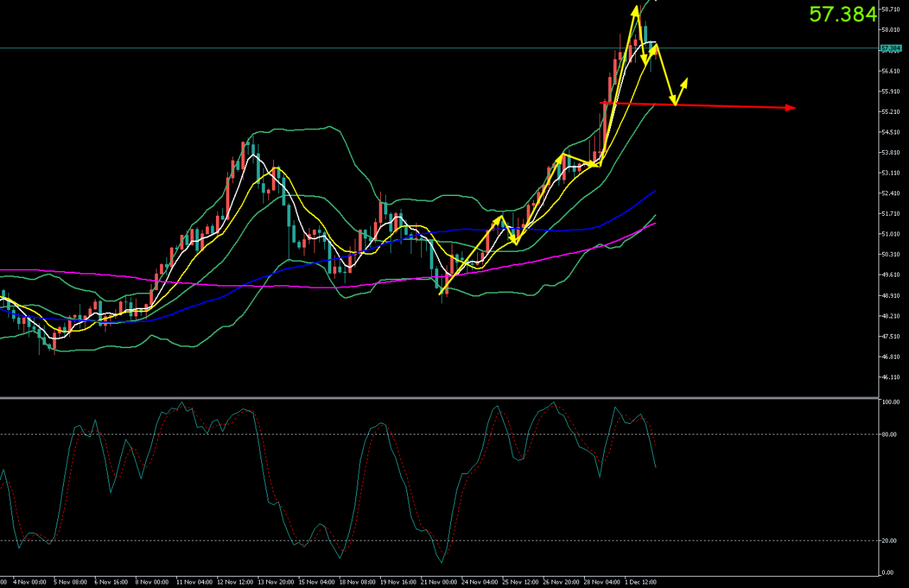Click the 0.00 oscillator scale label
This screenshot has height=588, width=909.
pyautogui.click(x=887, y=572)
